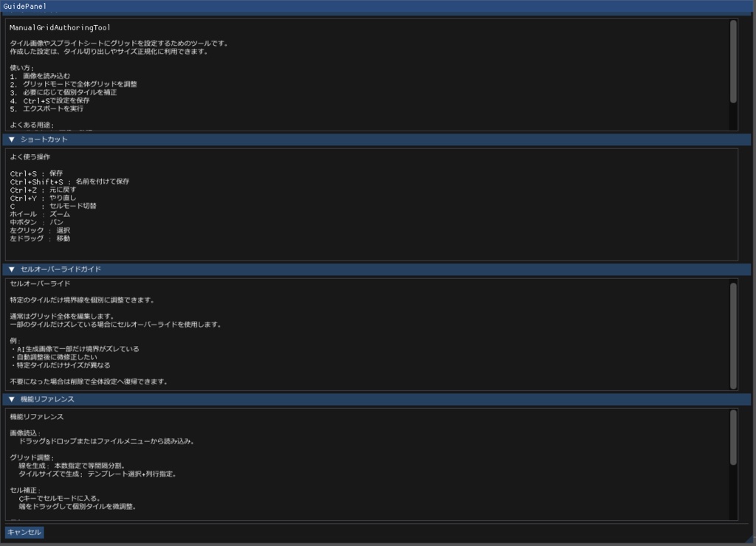Click the 'Ctrl+S : 保存' line
Viewport: 756px width, 546px height.
(36, 173)
